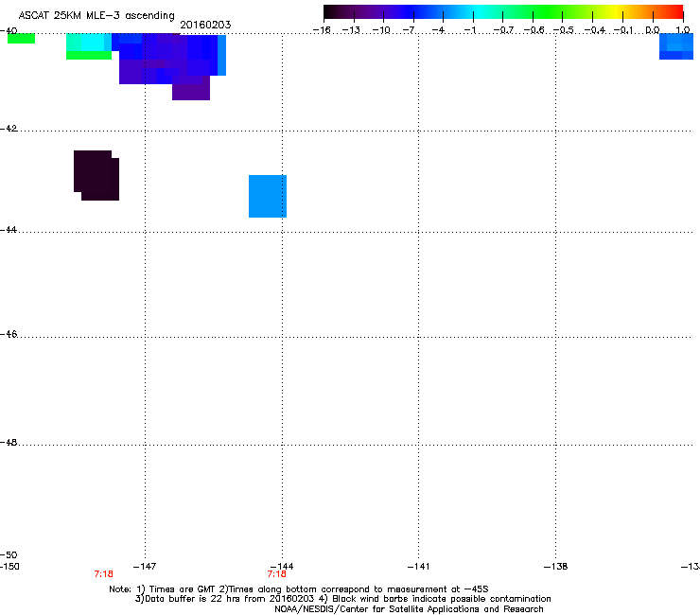Click the blue data patch at the upper right corner
700x615 pixels.
pos(676,46)
